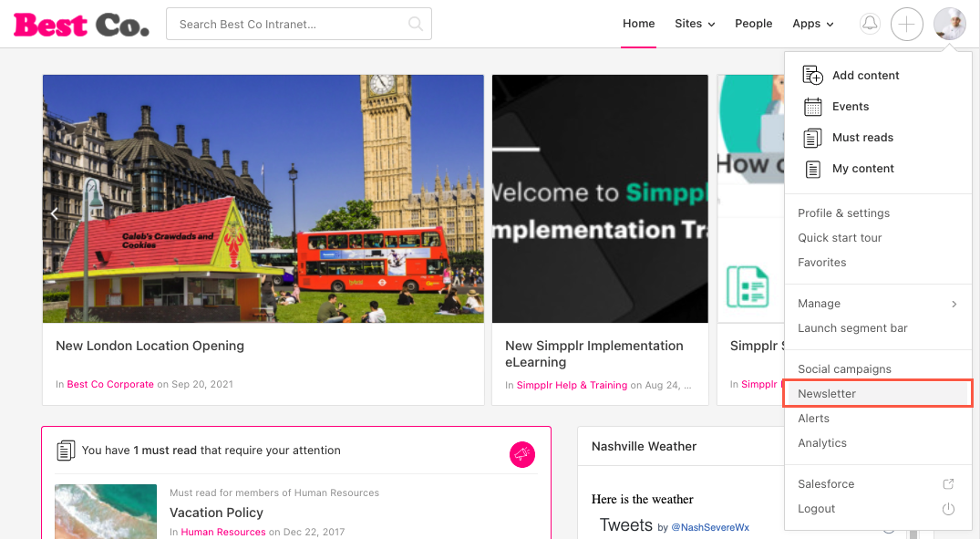Open the People page
This screenshot has height=539, width=980.
tap(753, 24)
